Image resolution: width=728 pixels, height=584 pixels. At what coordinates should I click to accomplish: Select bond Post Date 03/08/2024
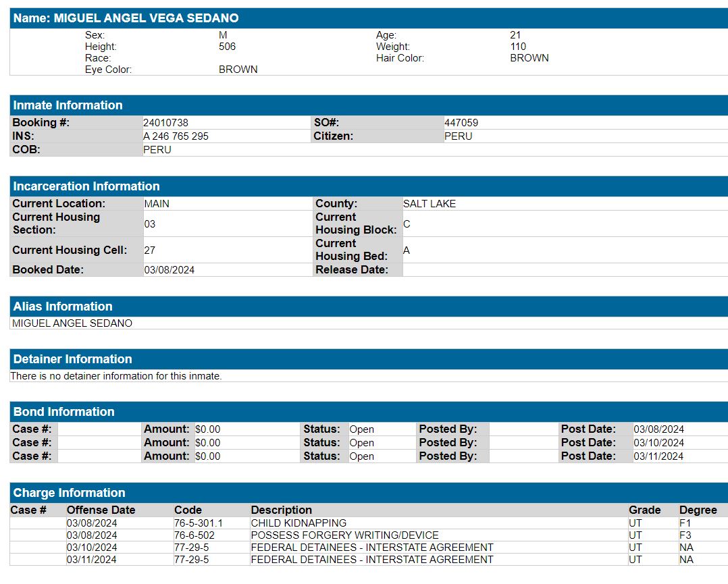pos(659,429)
